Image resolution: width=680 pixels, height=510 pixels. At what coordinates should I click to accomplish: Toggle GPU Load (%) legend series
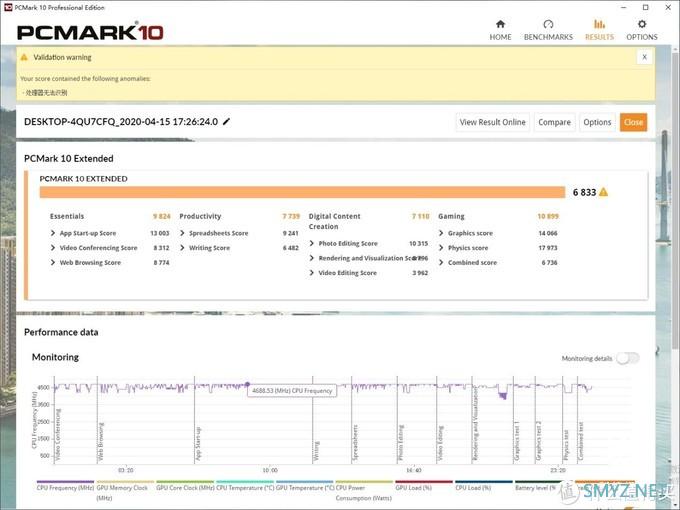click(x=424, y=486)
